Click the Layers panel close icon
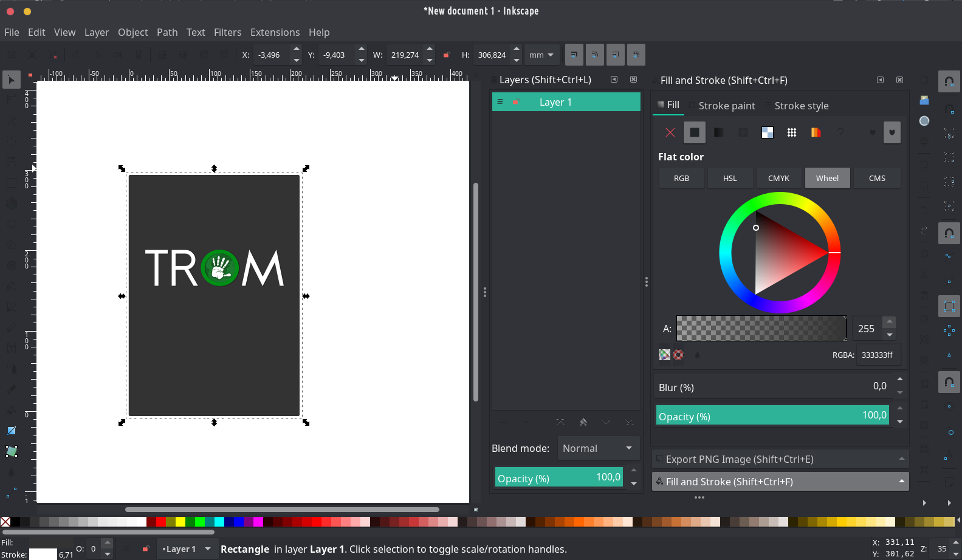Screen dimensions: 962x560 tap(633, 80)
